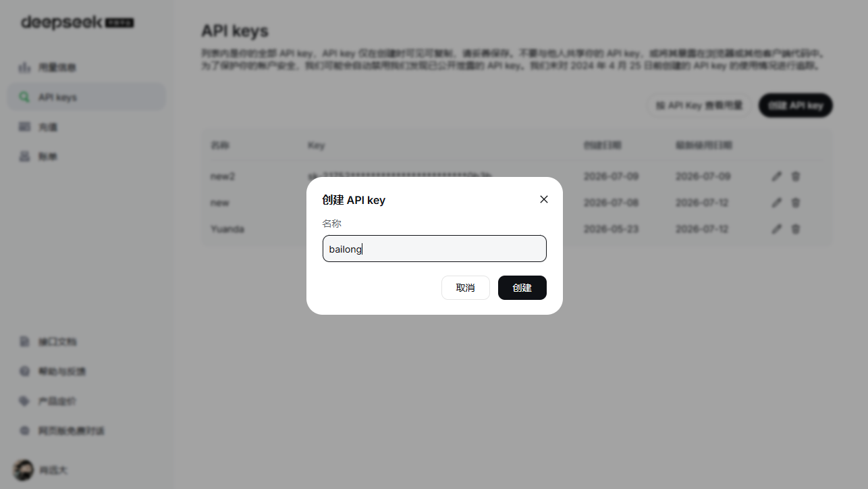Click the icon next to 网页版免费对话
This screenshot has width=868, height=489.
coord(25,431)
